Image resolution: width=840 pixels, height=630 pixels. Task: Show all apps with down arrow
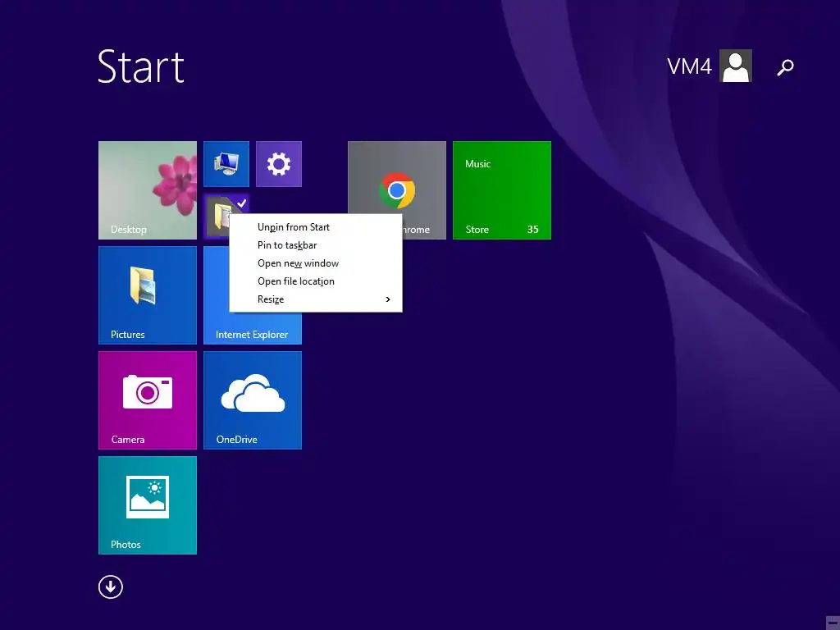[111, 587]
